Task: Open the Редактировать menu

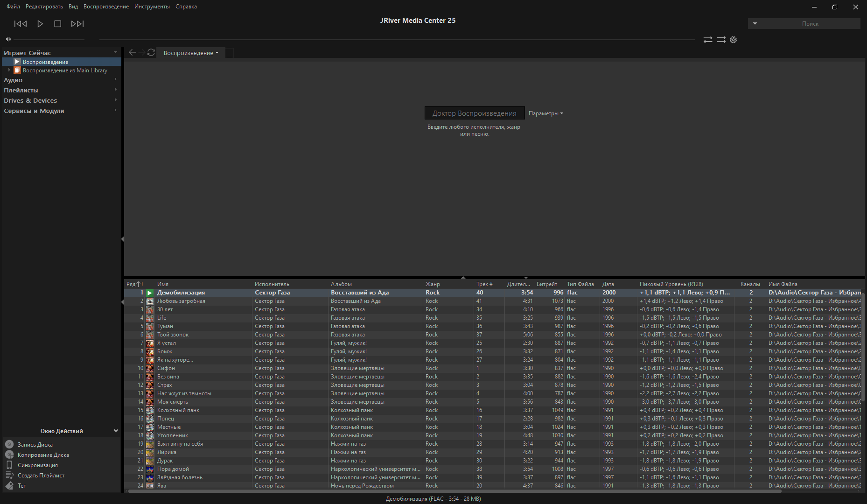Action: (x=44, y=7)
